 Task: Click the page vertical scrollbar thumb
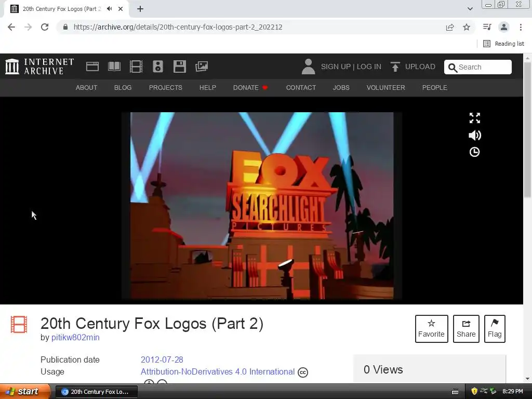527,129
